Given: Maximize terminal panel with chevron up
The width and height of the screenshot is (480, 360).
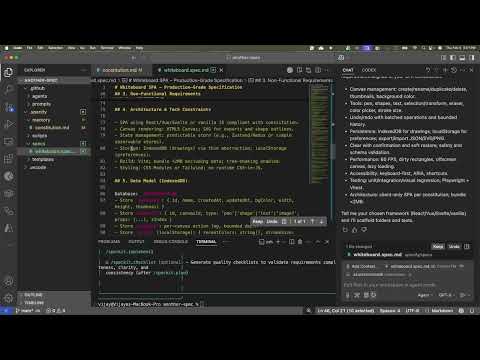Looking at the screenshot, I should pyautogui.click(x=318, y=242).
